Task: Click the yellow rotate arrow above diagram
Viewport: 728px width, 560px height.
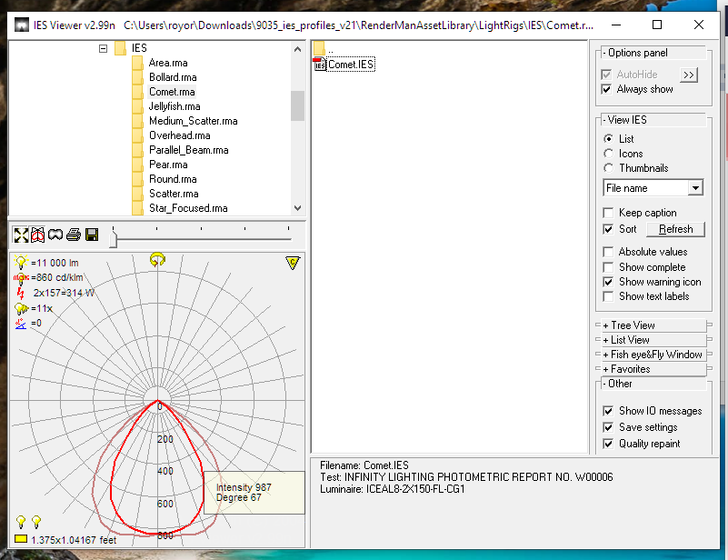Action: tap(157, 260)
